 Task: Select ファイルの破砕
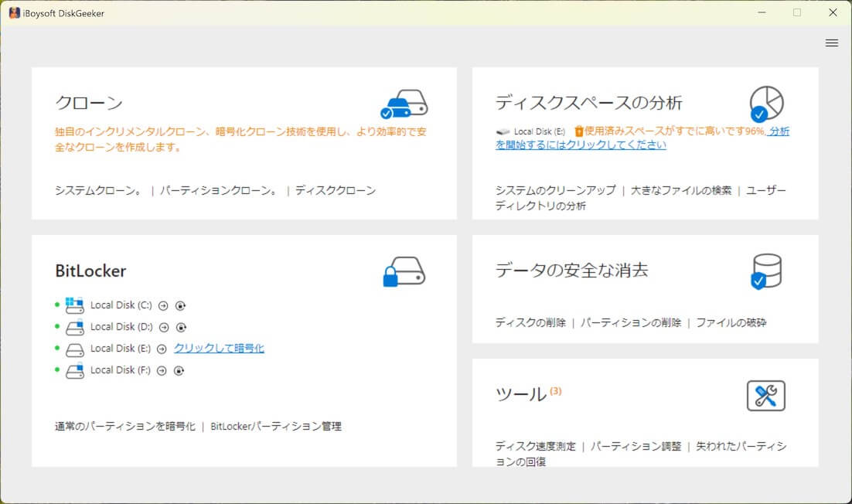click(x=731, y=322)
